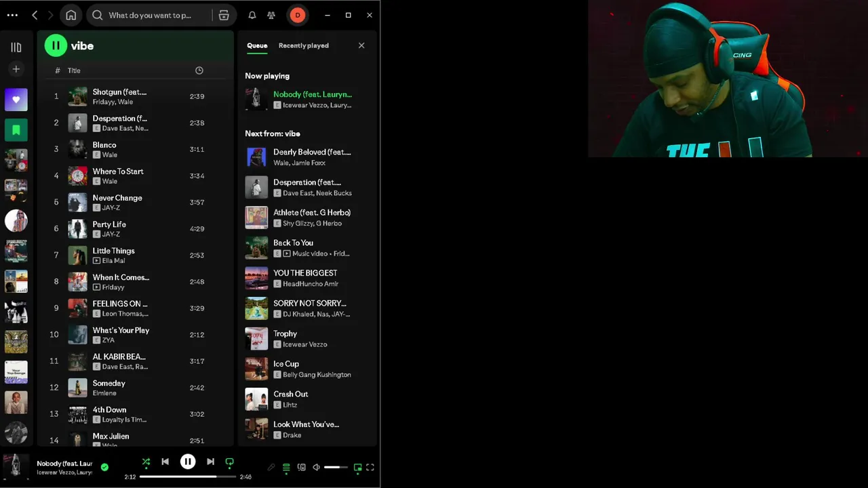Select track 1 Shotgun by Fridayy, Wale

click(135, 96)
